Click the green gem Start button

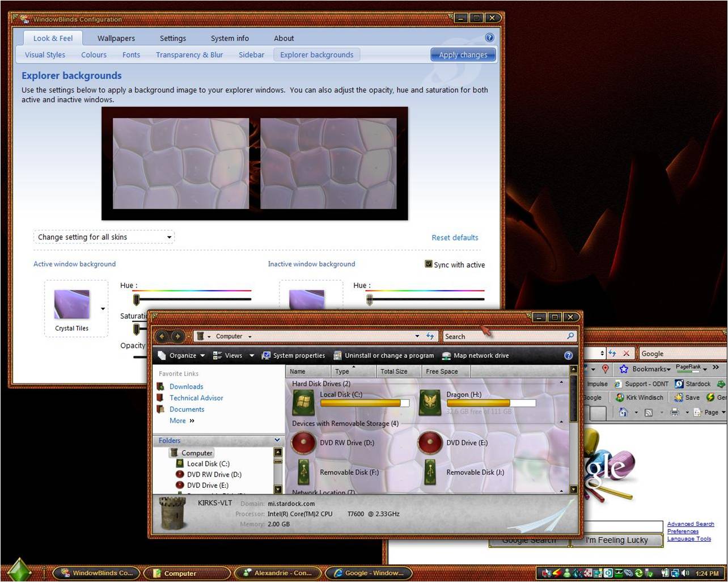click(19, 570)
